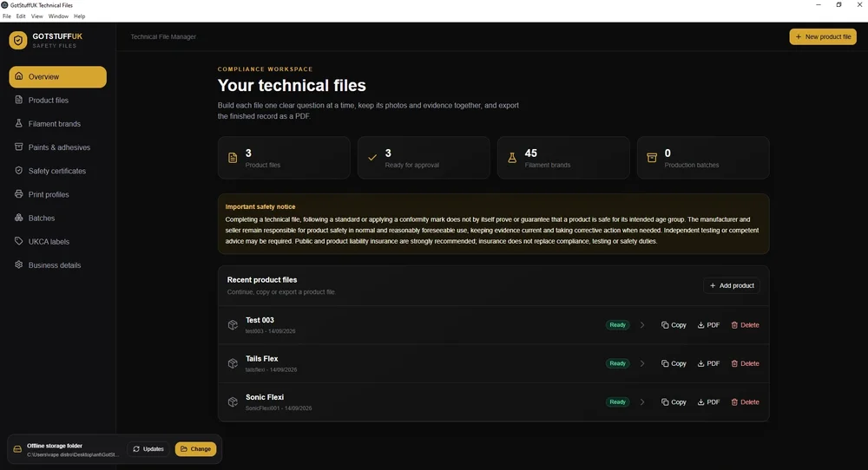Select the Tails Flex product name
Image resolution: width=868 pixels, height=470 pixels.
point(262,358)
